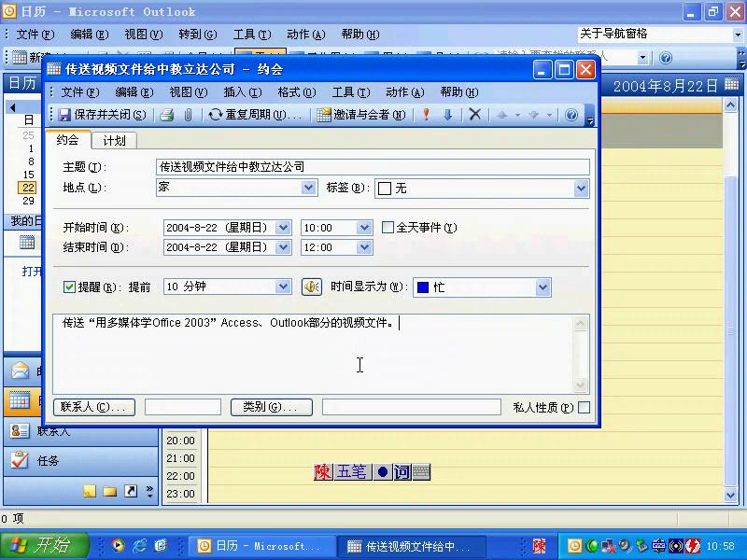Expand the location dropdown
Screen dimensions: 747x560
tap(309, 188)
